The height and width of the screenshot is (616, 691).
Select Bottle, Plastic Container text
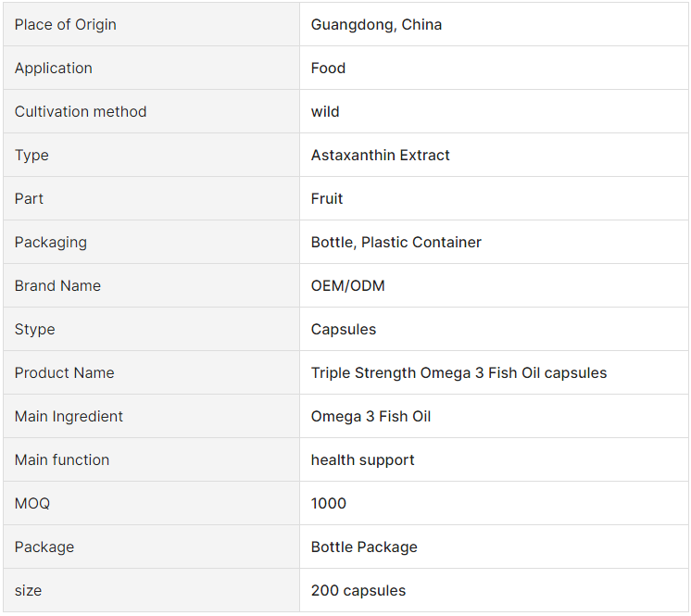pos(396,243)
